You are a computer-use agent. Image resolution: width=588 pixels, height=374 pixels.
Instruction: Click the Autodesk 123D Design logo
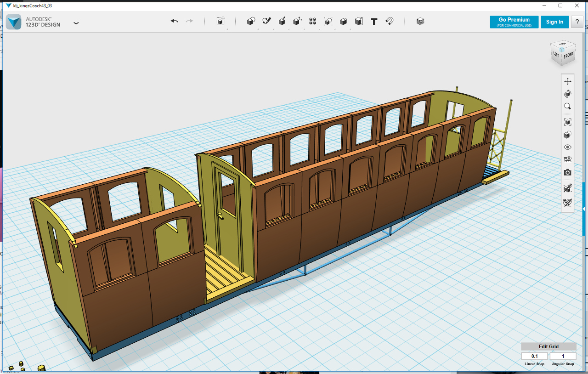pos(13,22)
